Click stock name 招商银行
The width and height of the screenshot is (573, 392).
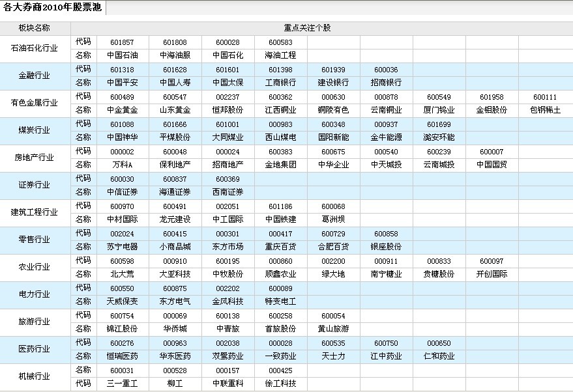coord(387,83)
